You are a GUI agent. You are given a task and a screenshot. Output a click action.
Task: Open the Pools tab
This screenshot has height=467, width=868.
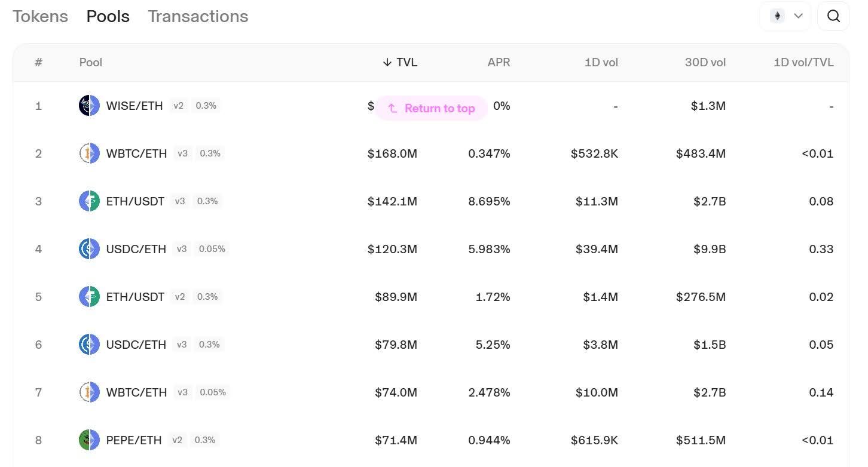click(x=108, y=16)
